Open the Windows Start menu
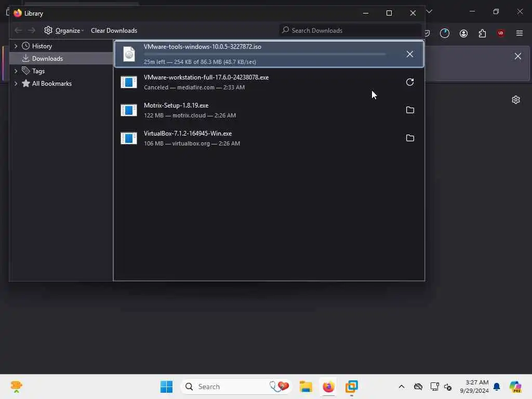Viewport: 532px width, 399px height. coord(166,387)
